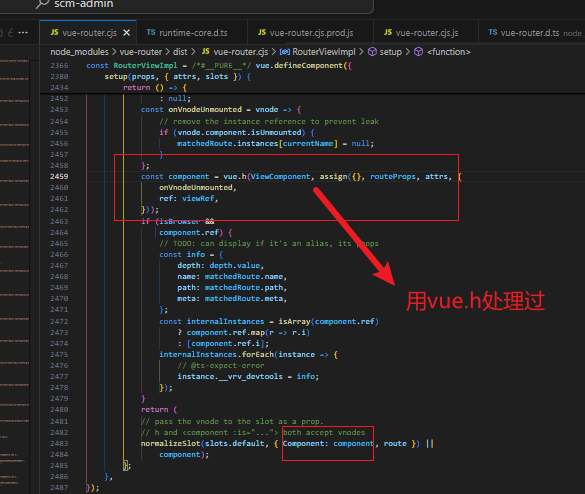Click matchedRoute.instances on line 2456
585x494 pixels.
tap(228, 144)
